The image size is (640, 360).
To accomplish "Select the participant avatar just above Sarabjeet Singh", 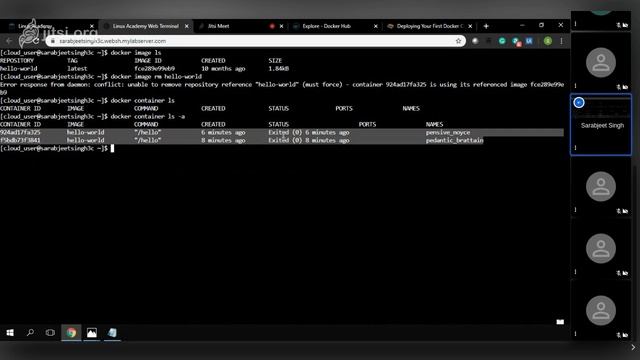I will (x=601, y=62).
